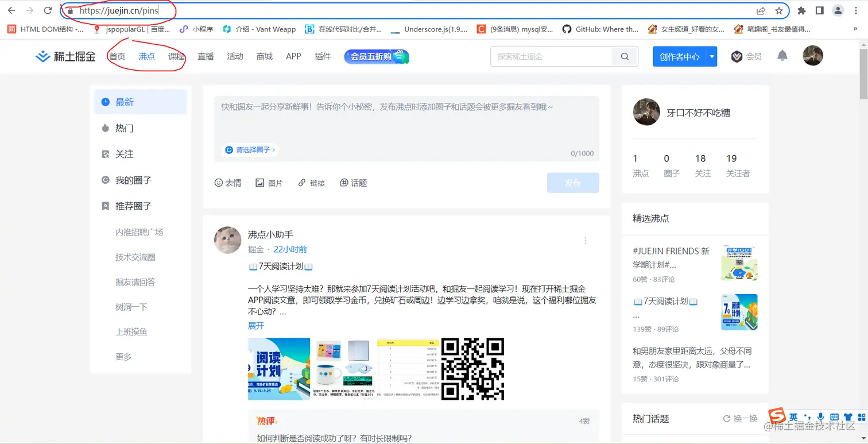Image resolution: width=868 pixels, height=444 pixels.
Task: Click search magnifier icon
Action: [x=625, y=56]
